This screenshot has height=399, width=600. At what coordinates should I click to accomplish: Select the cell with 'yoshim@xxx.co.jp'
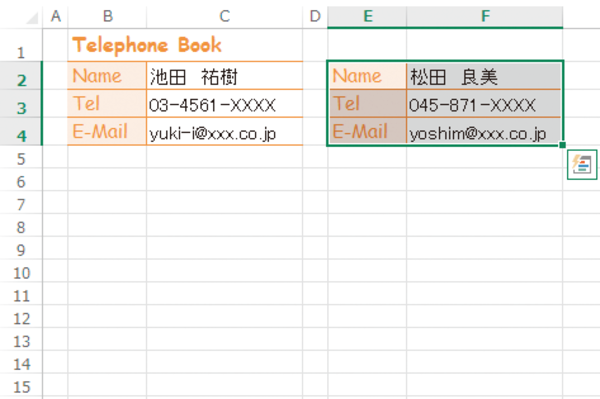pos(484,131)
